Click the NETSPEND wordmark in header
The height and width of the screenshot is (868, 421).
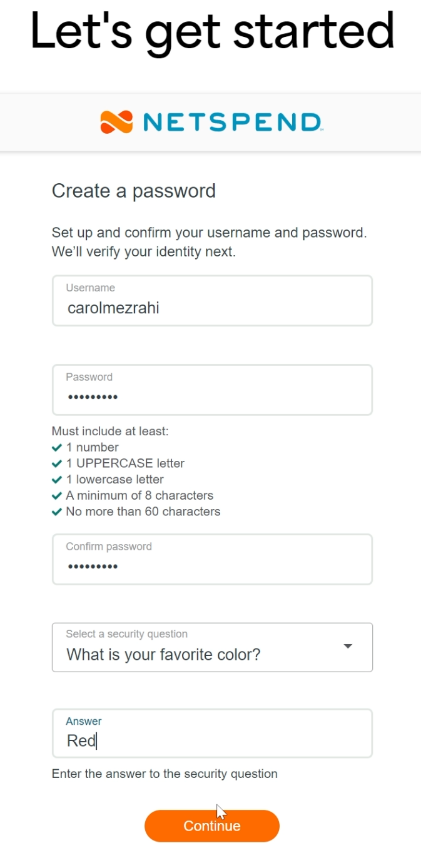[232, 122]
